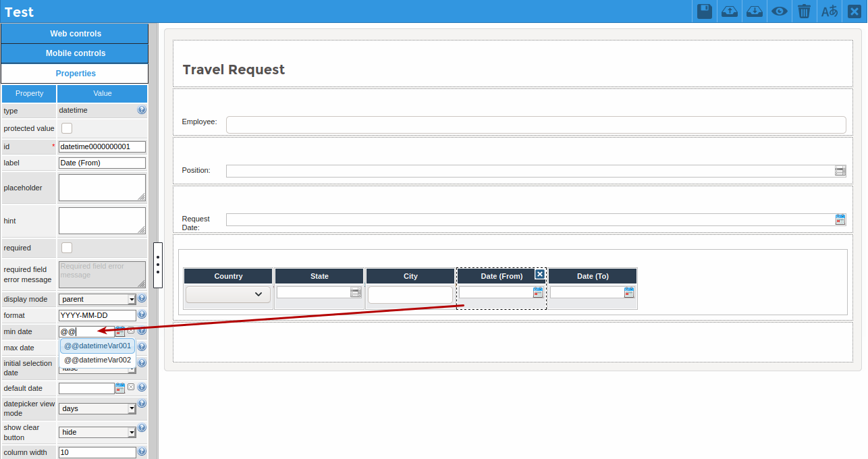
Task: Preview the form with the eye icon
Action: (x=780, y=11)
